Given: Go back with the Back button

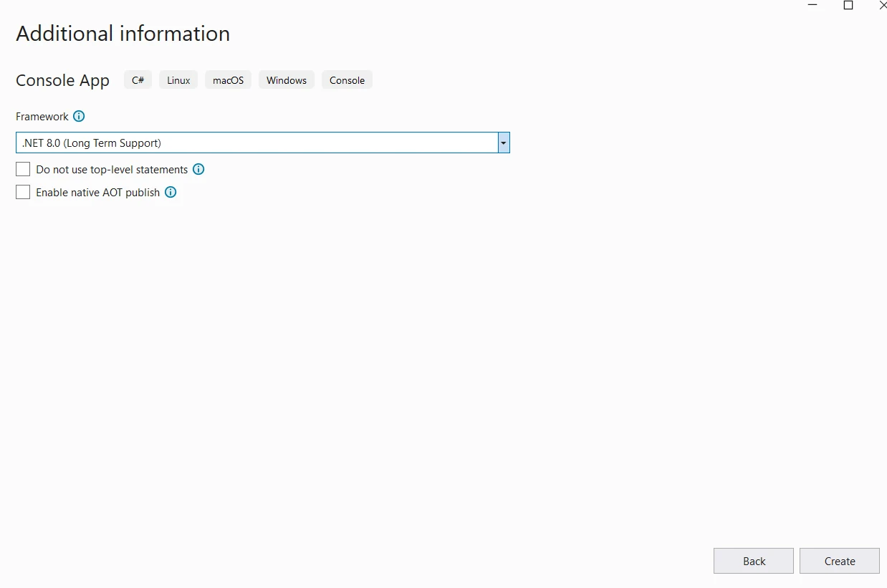Looking at the screenshot, I should click(x=753, y=561).
